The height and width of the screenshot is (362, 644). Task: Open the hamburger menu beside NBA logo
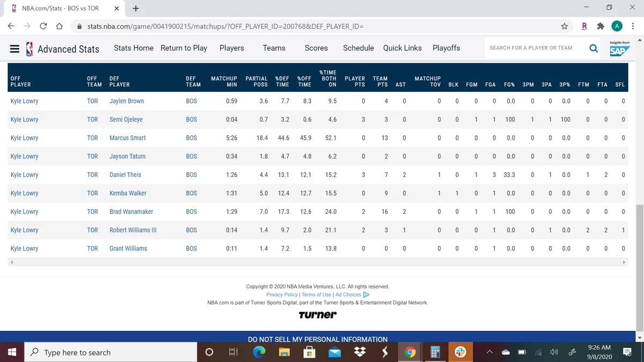coord(15,49)
